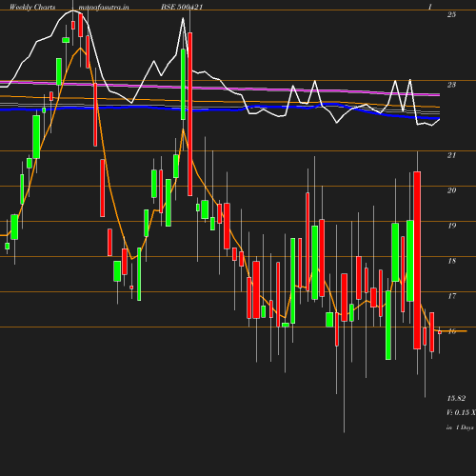The width and height of the screenshot is (476, 476).
Task: Click the "Weekly Charts" title text
Action: click(32, 7)
